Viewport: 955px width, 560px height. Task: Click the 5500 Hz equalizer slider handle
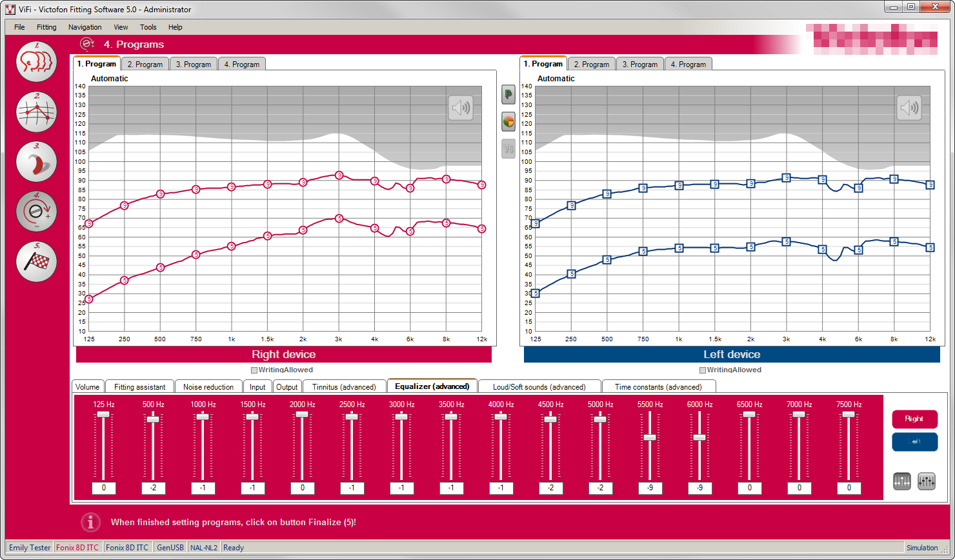[650, 437]
